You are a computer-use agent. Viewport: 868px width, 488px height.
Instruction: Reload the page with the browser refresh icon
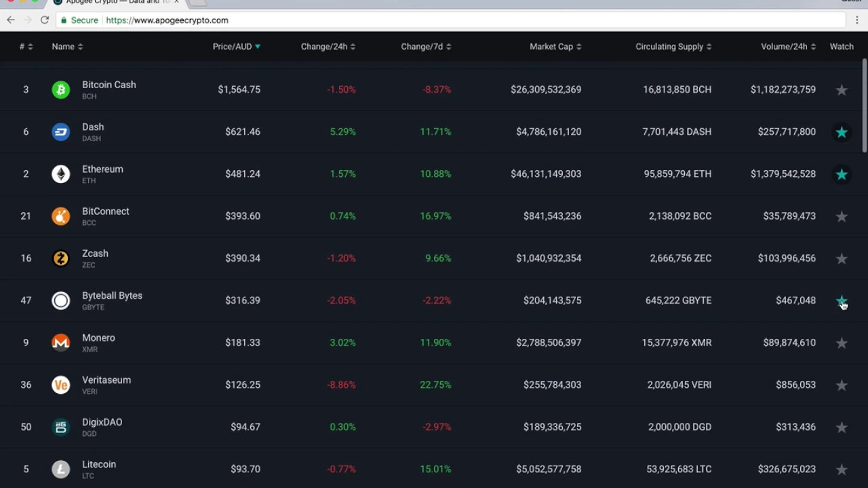click(45, 20)
